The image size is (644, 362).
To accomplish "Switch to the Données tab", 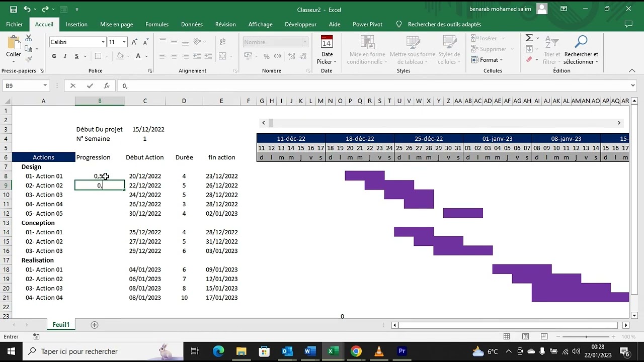I will pyautogui.click(x=192, y=24).
